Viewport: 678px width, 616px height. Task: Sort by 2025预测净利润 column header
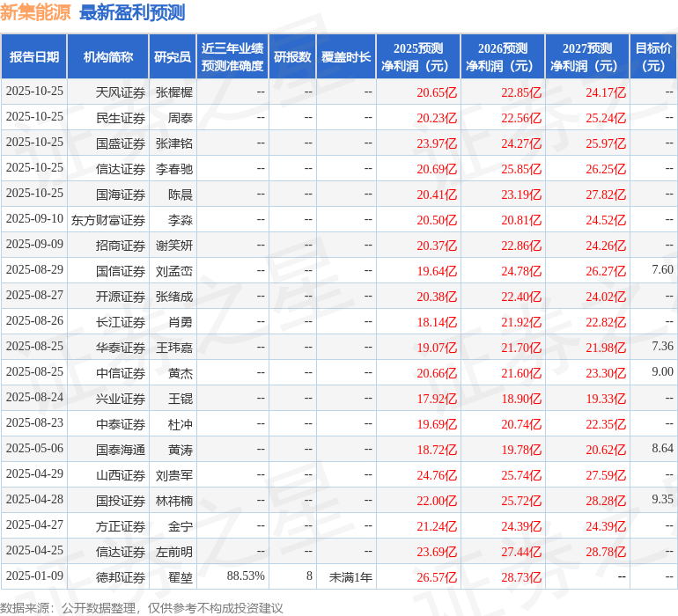pyautogui.click(x=418, y=57)
